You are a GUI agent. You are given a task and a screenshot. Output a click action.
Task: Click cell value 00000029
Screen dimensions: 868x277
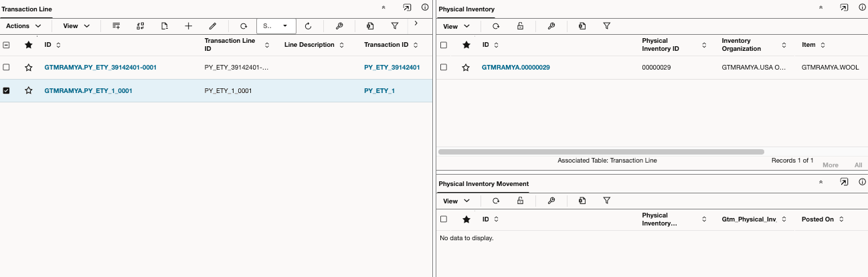pyautogui.click(x=657, y=68)
